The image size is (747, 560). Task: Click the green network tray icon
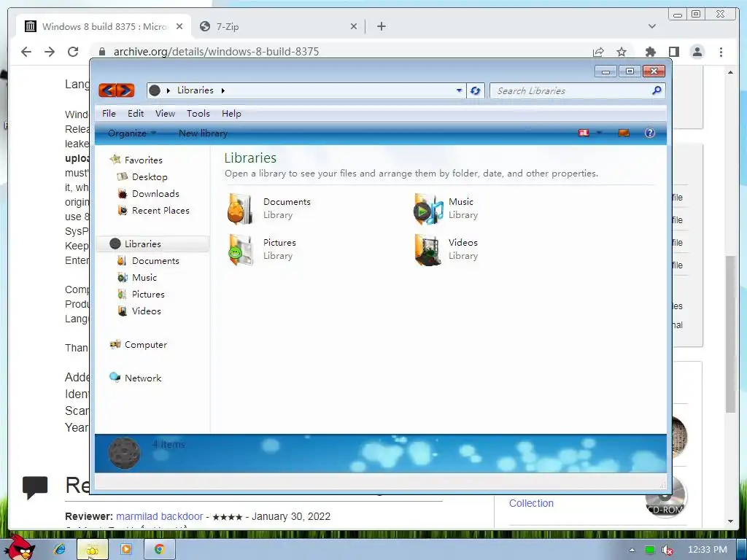[650, 550]
